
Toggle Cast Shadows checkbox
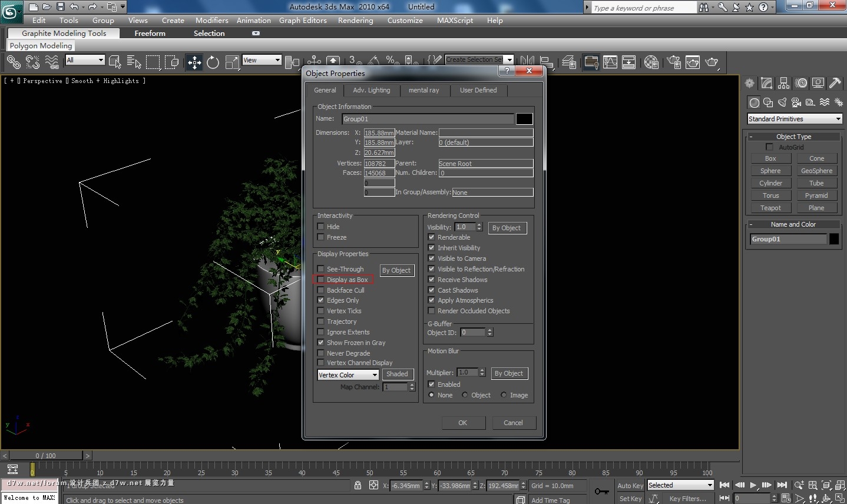(x=431, y=290)
